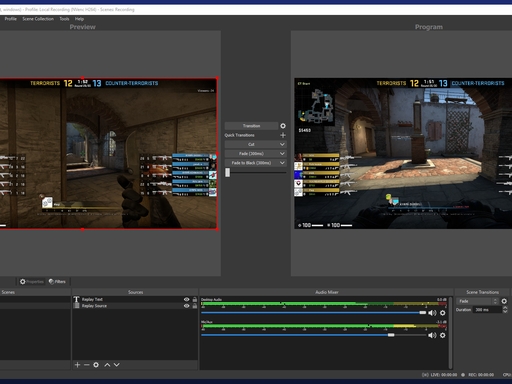Toggle visibility of Replay Source
The image size is (512, 384).
(186, 306)
